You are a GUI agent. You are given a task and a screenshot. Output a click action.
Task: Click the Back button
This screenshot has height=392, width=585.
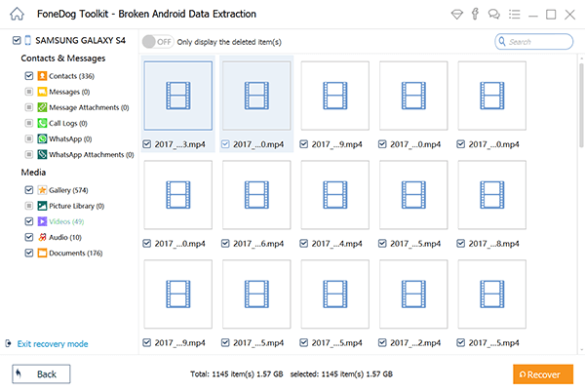click(41, 374)
